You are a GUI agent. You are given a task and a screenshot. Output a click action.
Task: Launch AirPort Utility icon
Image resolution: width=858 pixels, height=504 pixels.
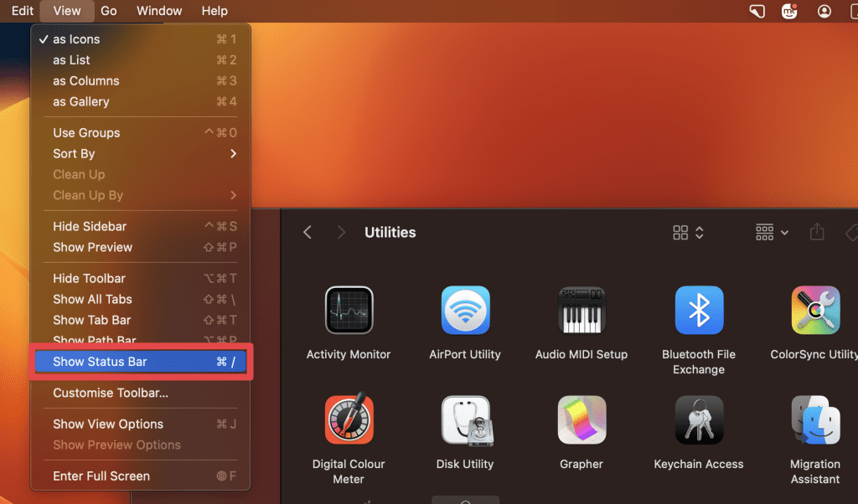point(465,311)
